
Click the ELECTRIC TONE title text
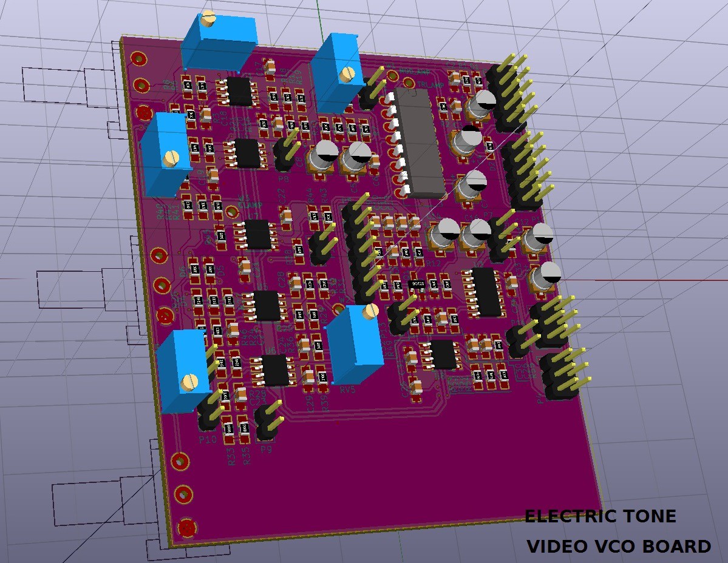point(600,516)
